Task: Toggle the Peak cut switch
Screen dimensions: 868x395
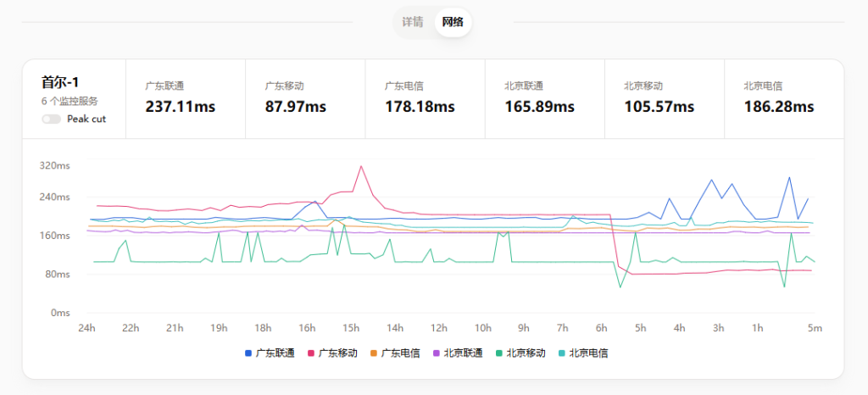Action: pyautogui.click(x=51, y=120)
